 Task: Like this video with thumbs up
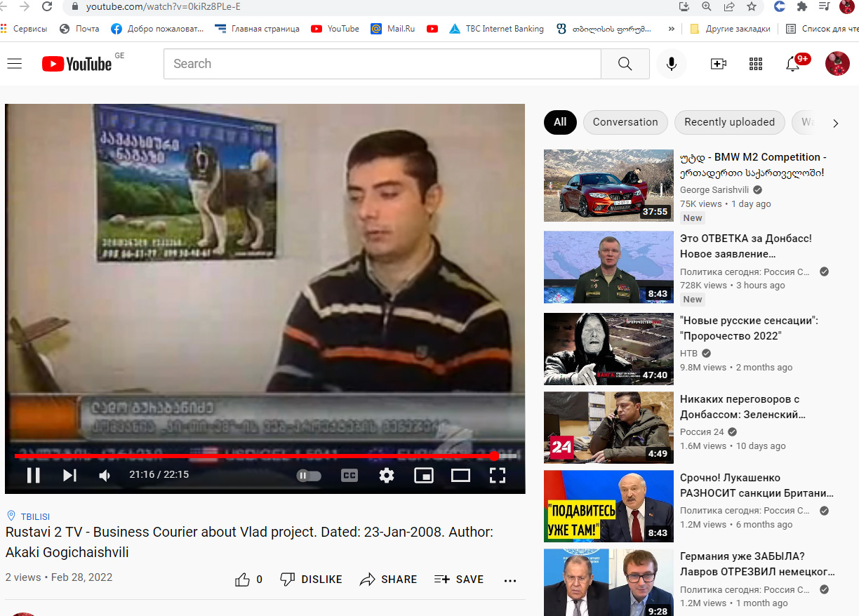(x=243, y=580)
